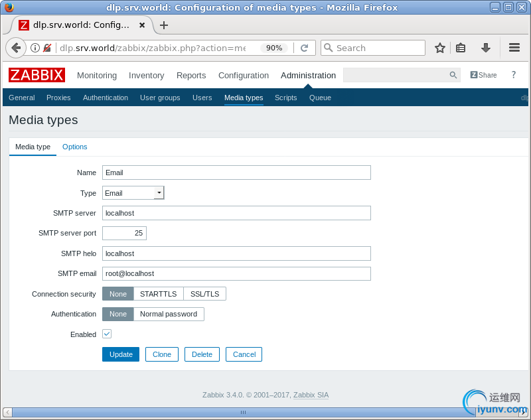Image resolution: width=531 pixels, height=420 pixels.
Task: Click the SMTP helo field
Action: [x=236, y=253]
